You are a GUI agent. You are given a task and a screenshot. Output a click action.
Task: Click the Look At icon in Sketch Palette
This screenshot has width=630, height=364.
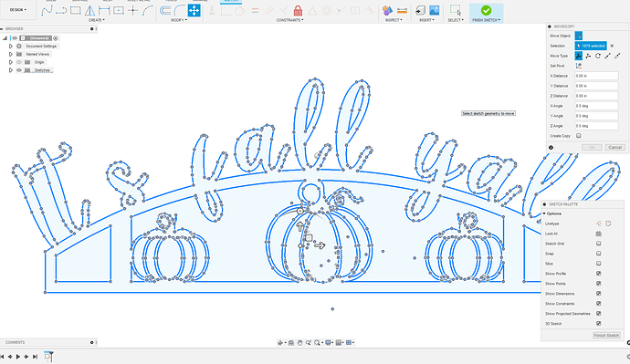click(x=598, y=234)
